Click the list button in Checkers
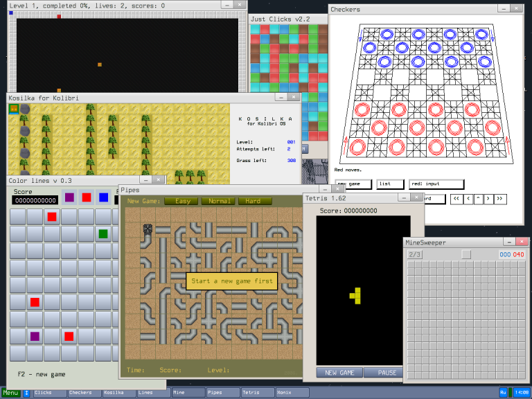The image size is (532, 399). [390, 184]
